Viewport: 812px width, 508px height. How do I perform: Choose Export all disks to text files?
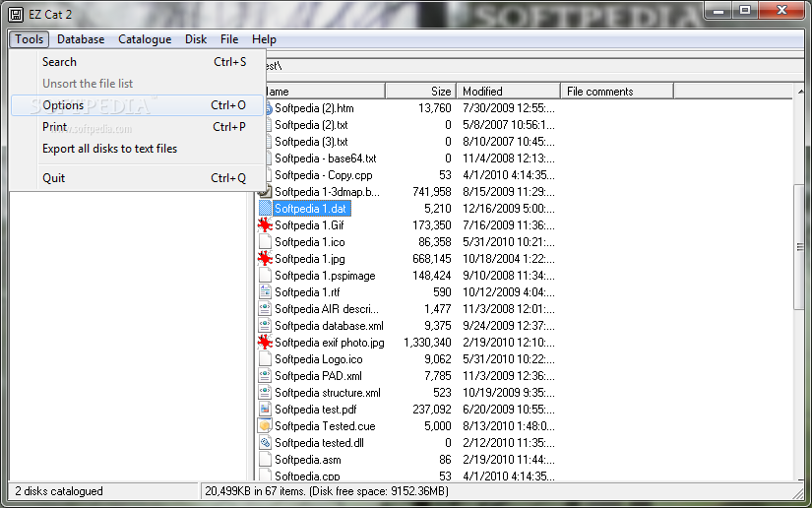click(x=137, y=149)
